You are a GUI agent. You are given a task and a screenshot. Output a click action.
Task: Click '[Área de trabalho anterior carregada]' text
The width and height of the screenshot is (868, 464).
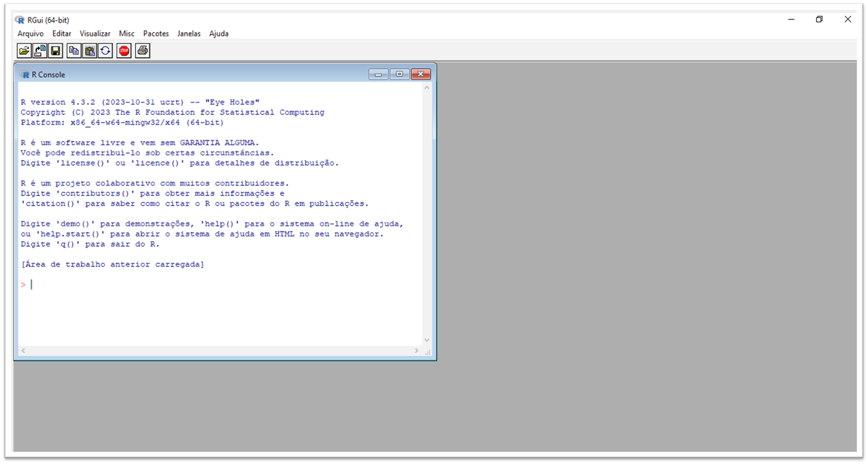pyautogui.click(x=112, y=264)
